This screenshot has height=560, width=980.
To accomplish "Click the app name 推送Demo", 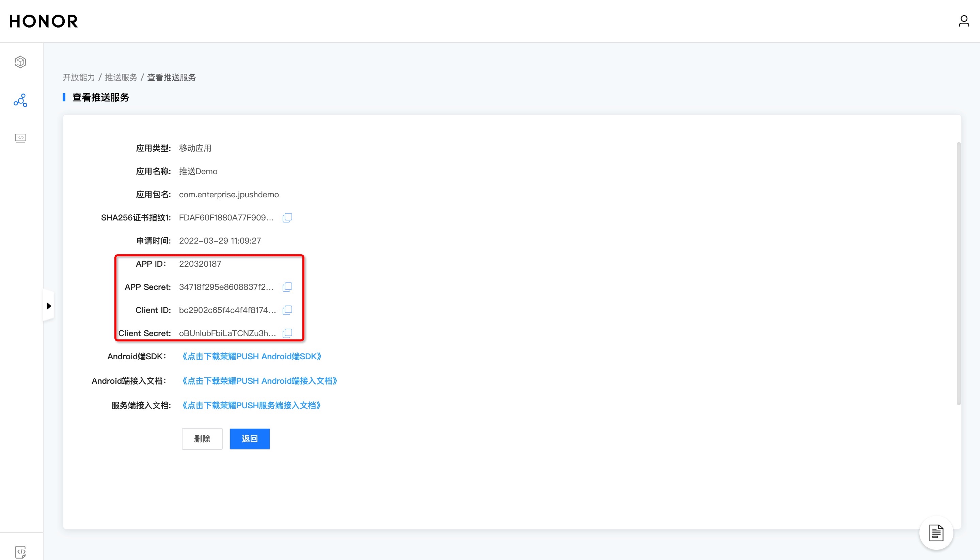I will [x=198, y=171].
